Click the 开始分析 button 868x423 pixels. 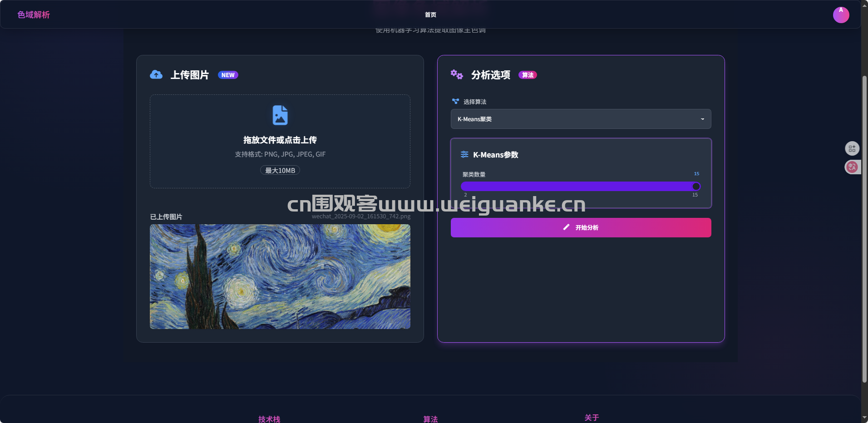point(581,227)
